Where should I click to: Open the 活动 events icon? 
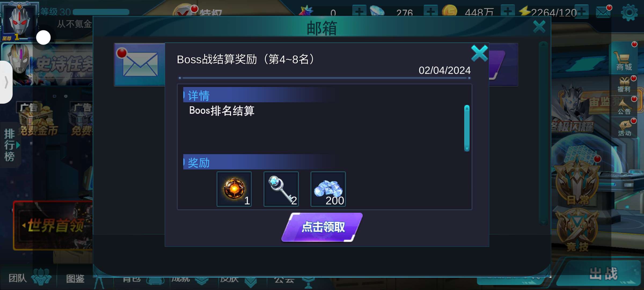coord(624,128)
